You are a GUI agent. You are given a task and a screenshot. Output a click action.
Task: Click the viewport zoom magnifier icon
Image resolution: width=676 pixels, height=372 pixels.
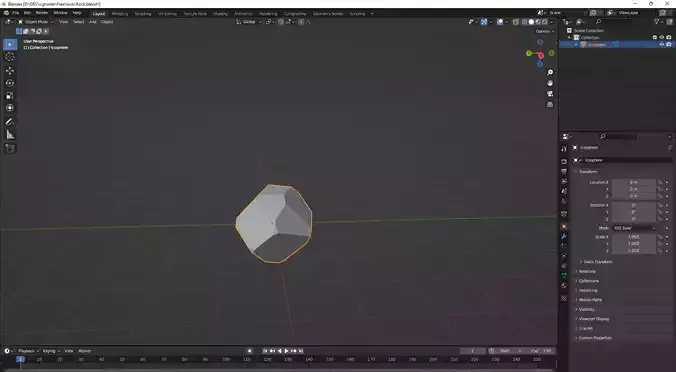(550, 72)
